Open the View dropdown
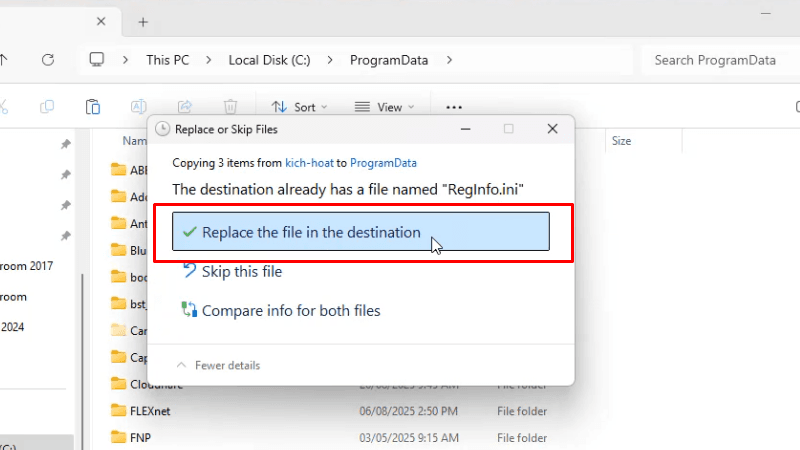This screenshot has height=450, width=800. coord(384,107)
